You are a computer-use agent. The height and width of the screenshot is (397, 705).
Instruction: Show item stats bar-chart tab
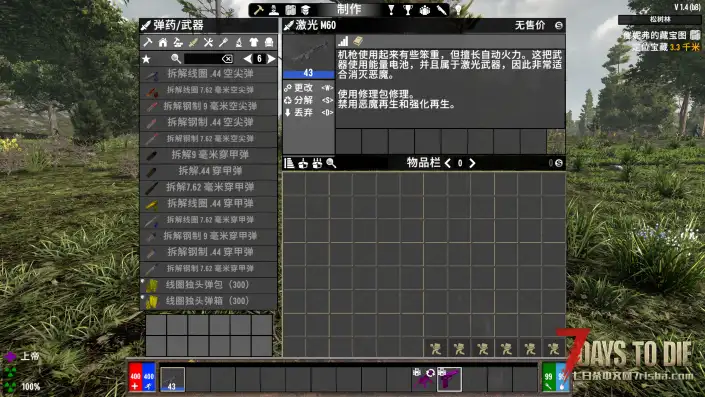(x=343, y=41)
